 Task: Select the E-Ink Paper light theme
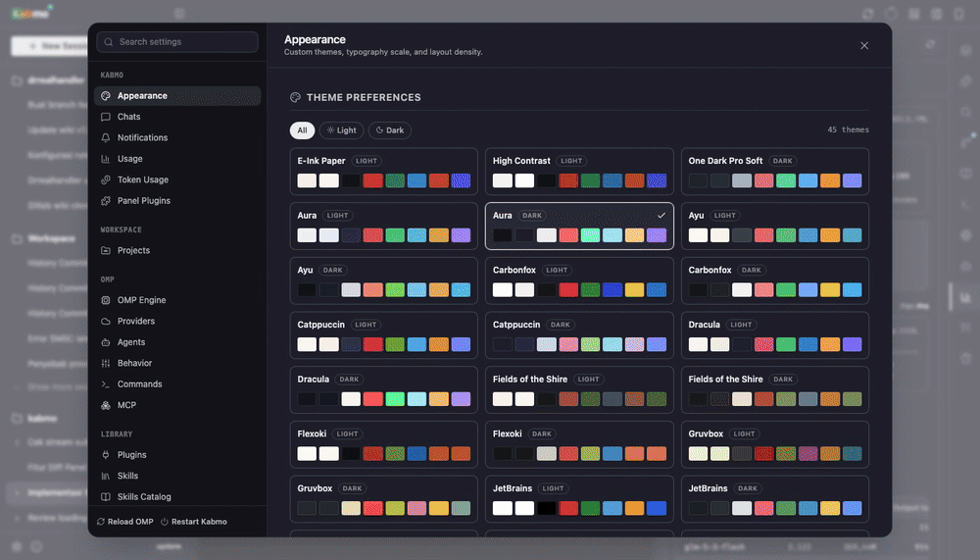[384, 172]
